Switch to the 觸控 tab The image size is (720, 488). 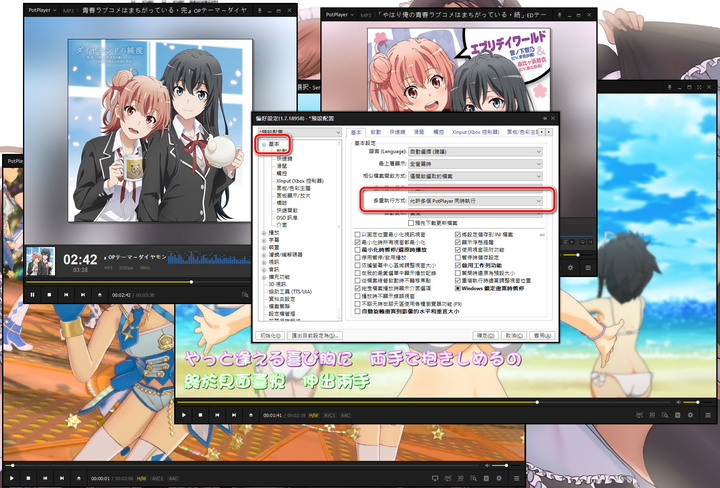point(439,132)
